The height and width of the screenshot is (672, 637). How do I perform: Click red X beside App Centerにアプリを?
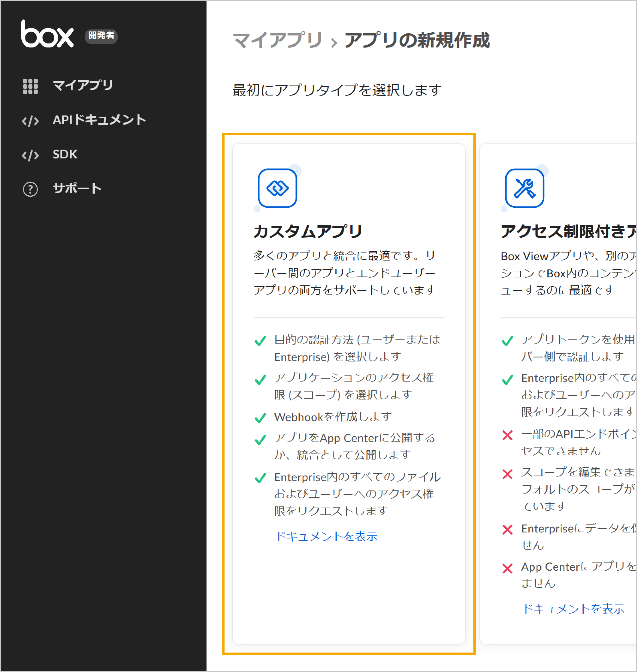(507, 568)
